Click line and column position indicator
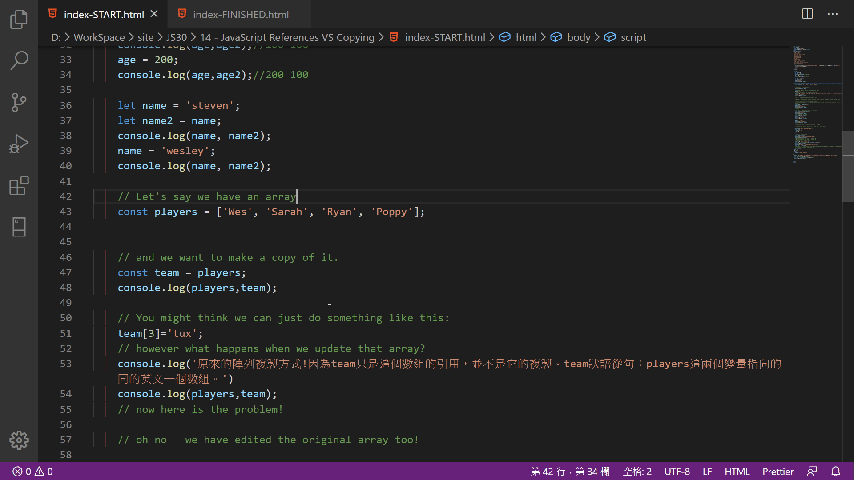The image size is (854, 480). coord(570,471)
